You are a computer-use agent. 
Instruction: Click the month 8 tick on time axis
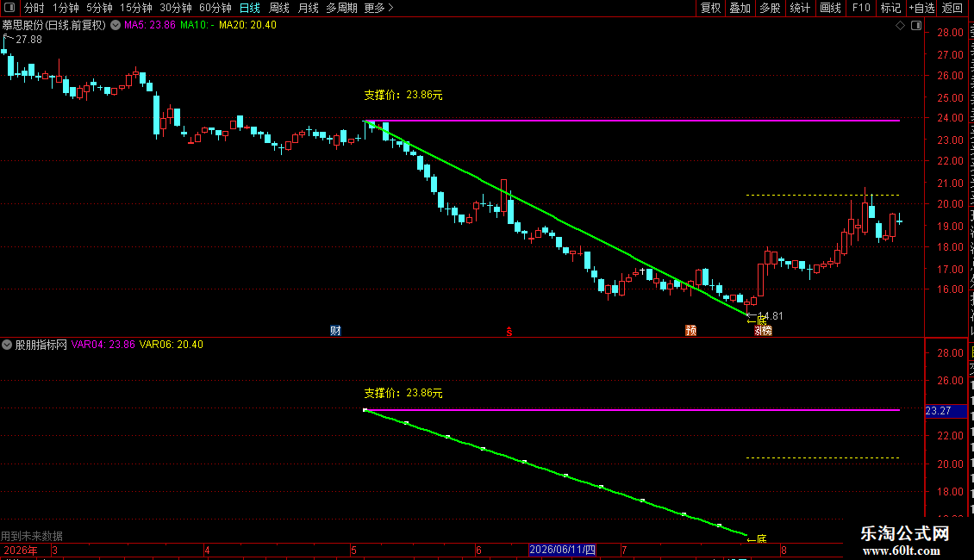(784, 550)
